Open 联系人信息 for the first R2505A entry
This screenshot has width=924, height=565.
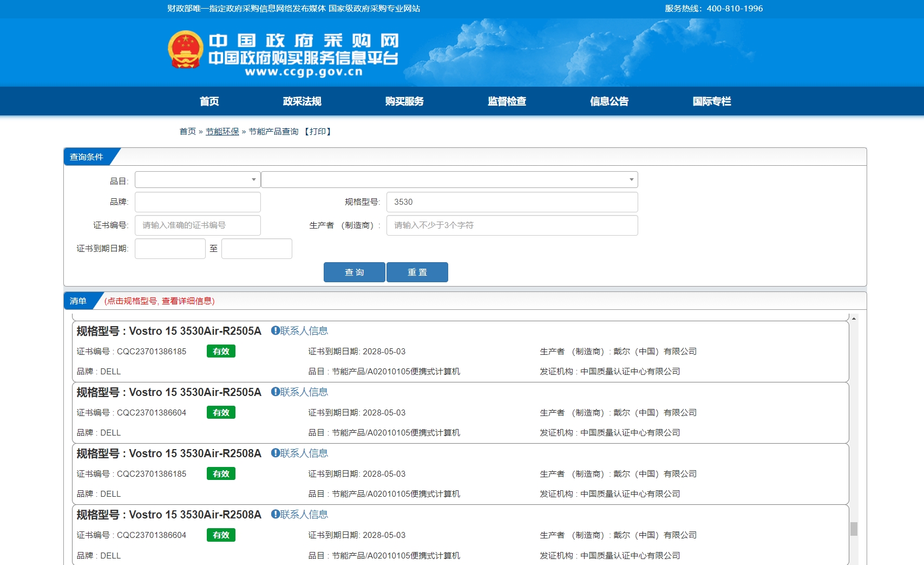tap(299, 331)
